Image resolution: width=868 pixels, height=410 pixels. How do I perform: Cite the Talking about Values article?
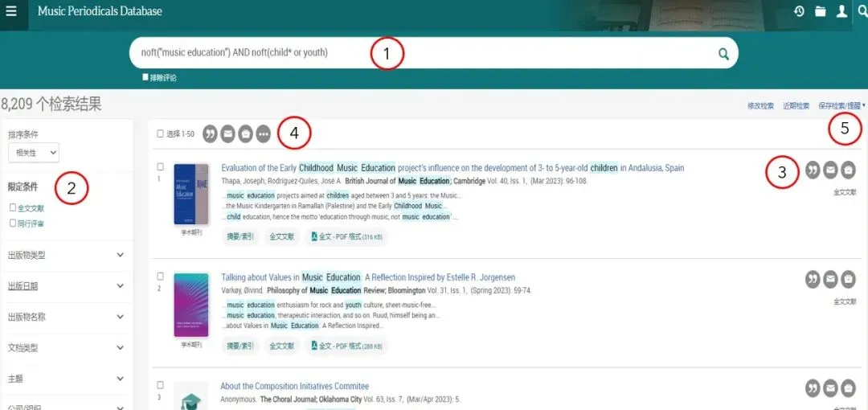click(x=813, y=280)
